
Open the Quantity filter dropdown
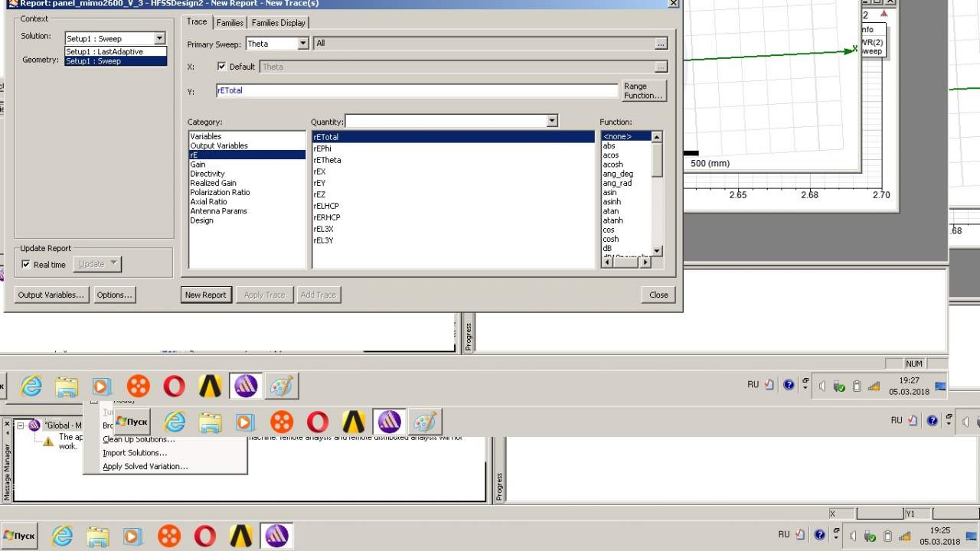(x=552, y=121)
